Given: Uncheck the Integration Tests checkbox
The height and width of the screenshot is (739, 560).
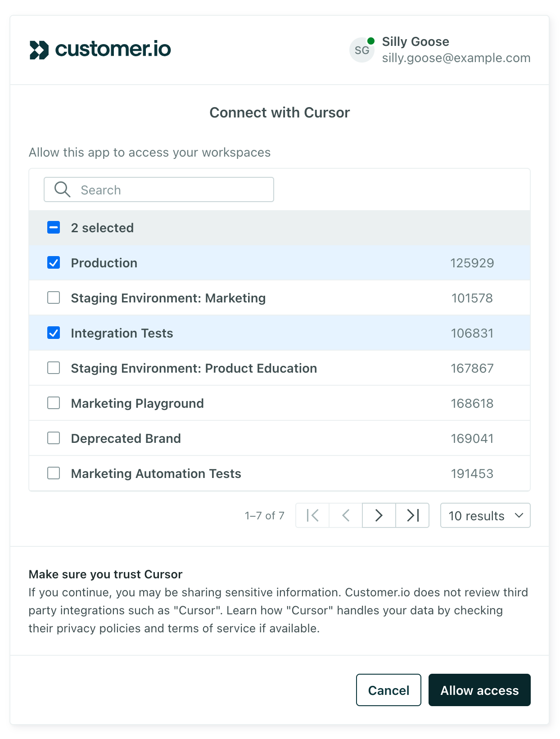Looking at the screenshot, I should [54, 333].
